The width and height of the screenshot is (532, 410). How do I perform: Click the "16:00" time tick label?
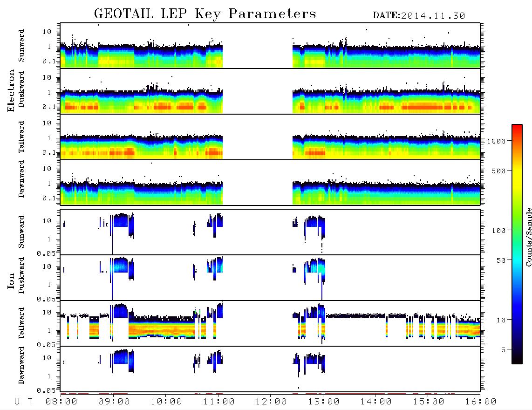481,402
